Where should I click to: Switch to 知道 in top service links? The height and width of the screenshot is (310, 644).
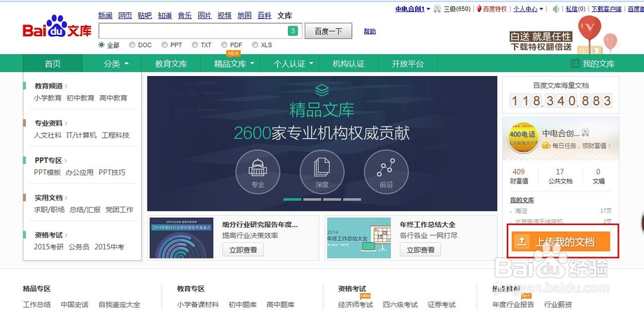point(165,15)
